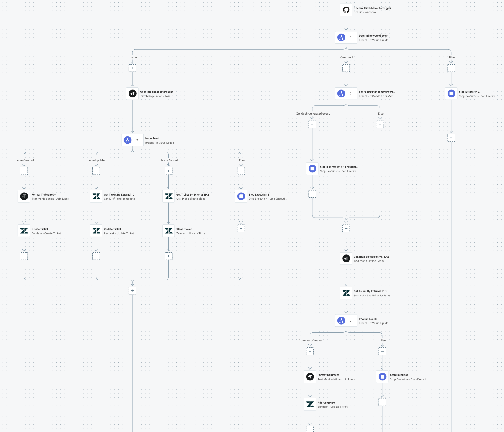Viewport: 504px width, 432px height.
Task: Select the Stop if comment originated node
Action: [x=313, y=169]
